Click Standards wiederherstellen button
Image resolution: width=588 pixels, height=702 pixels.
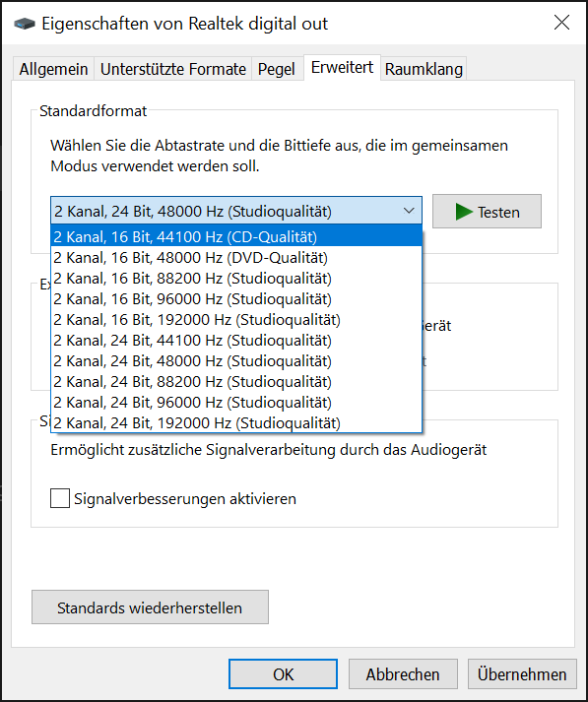(150, 607)
